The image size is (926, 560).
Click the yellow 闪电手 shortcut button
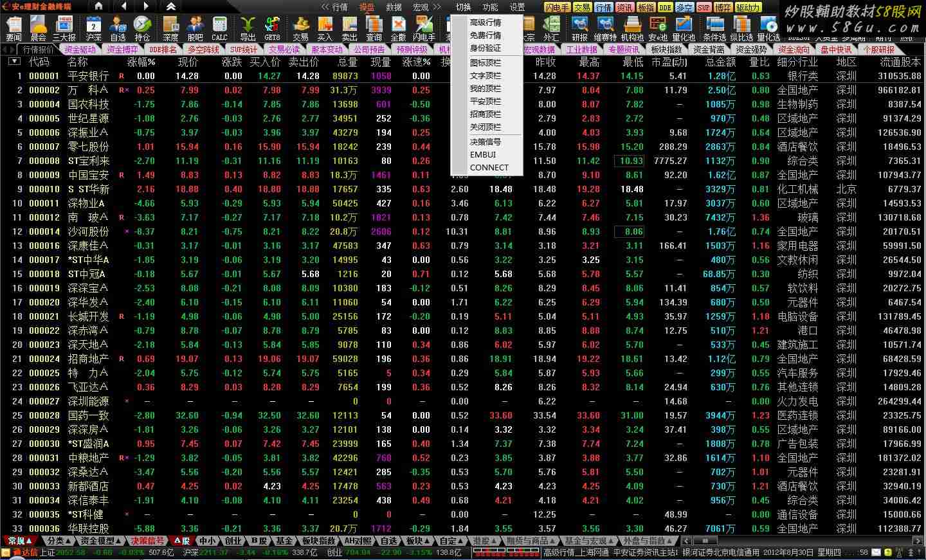tap(557, 8)
